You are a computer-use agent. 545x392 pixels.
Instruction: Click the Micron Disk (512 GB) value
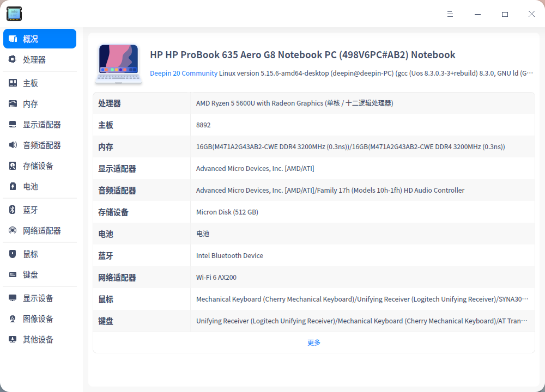[x=227, y=212]
